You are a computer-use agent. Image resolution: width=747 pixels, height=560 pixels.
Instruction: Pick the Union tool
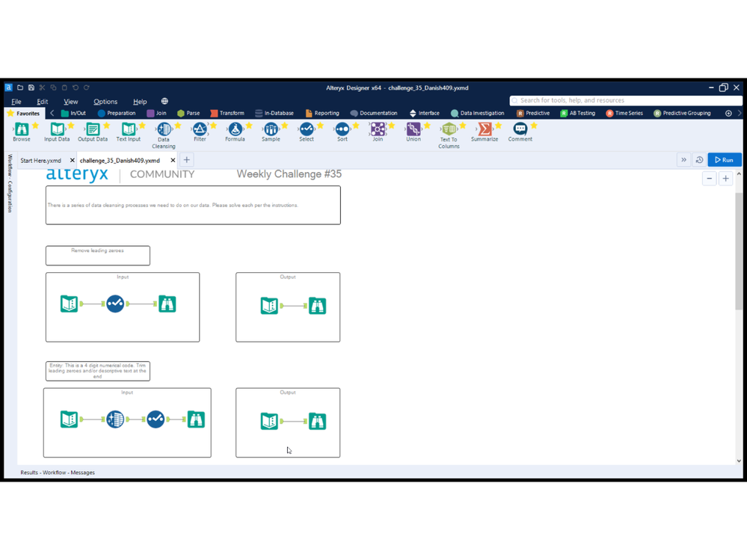pyautogui.click(x=413, y=132)
